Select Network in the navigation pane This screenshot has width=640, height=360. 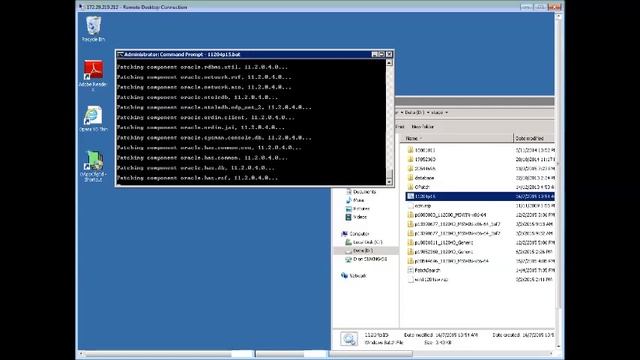354,276
